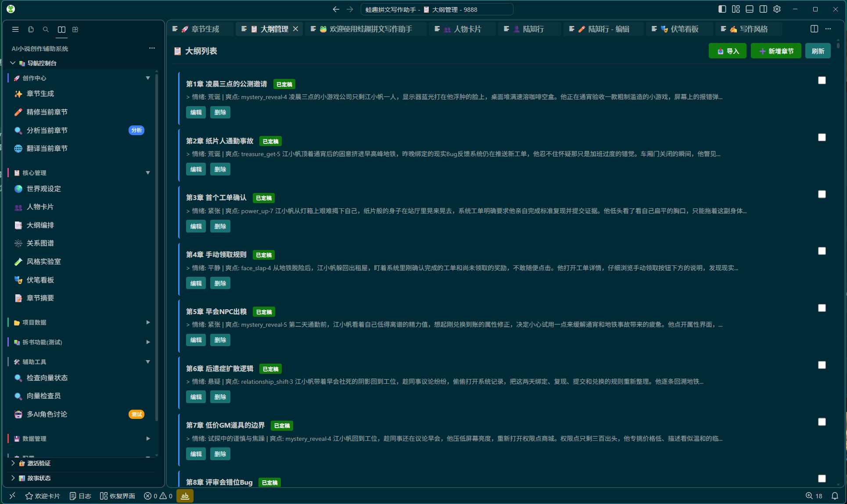Open the hamburger menu icon in sidebar

pos(15,29)
